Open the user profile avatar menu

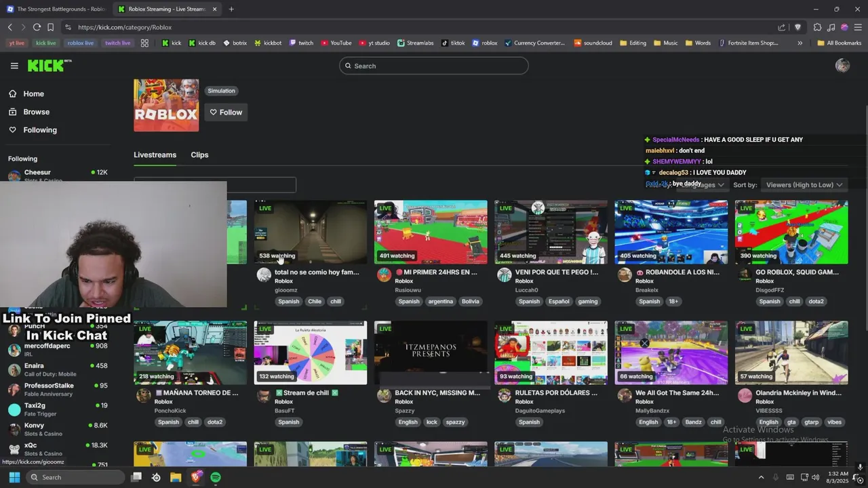pos(842,66)
